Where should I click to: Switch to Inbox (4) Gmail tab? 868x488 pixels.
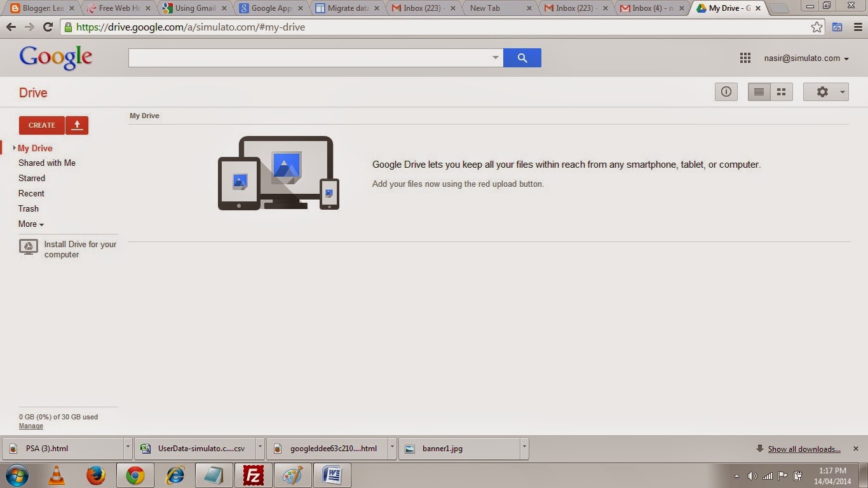(651, 8)
